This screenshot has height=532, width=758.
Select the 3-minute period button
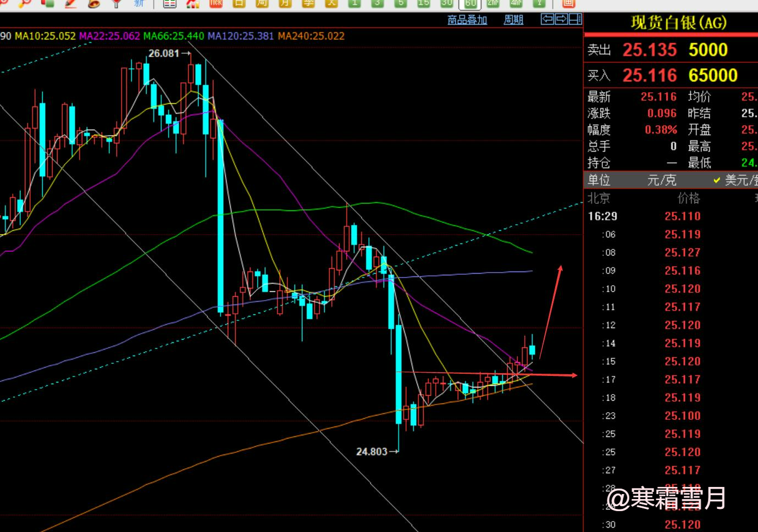pos(377,3)
